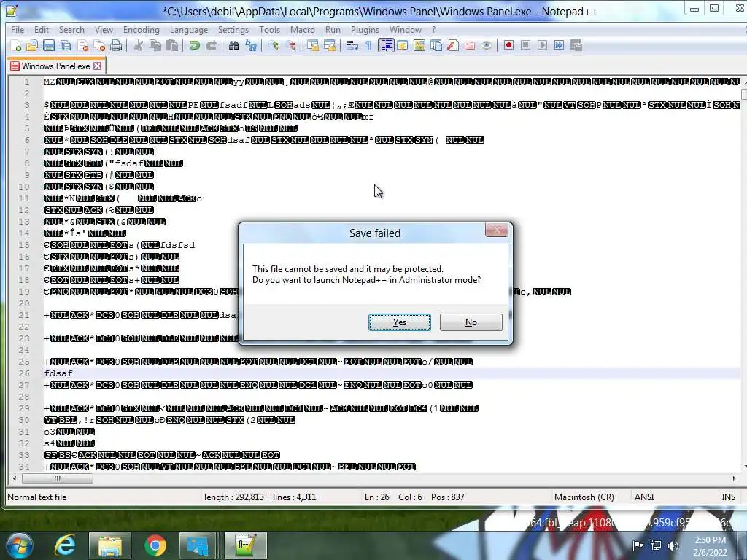Click the ANSI encoding status field

[x=644, y=497]
